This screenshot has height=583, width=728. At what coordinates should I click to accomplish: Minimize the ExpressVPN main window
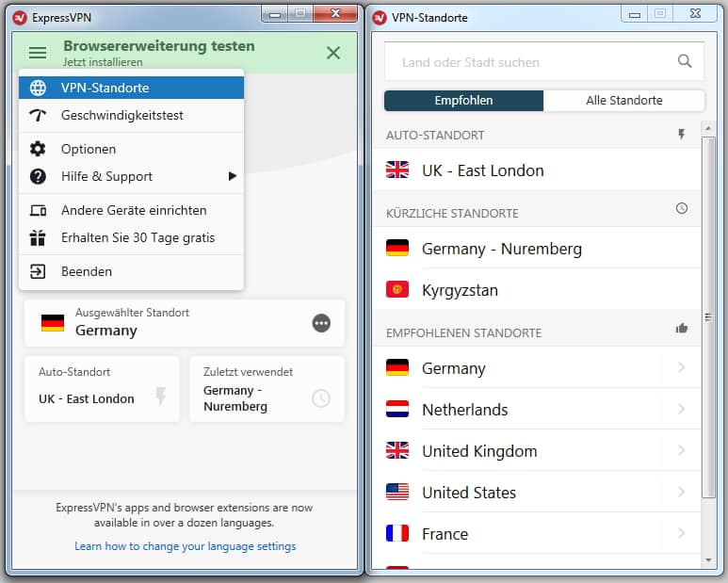pyautogui.click(x=275, y=14)
